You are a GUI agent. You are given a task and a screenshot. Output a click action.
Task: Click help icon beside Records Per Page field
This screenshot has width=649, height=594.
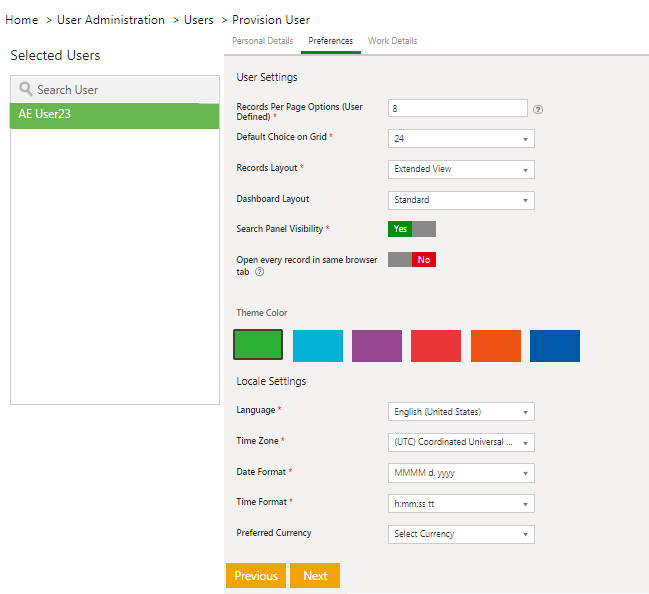point(538,109)
